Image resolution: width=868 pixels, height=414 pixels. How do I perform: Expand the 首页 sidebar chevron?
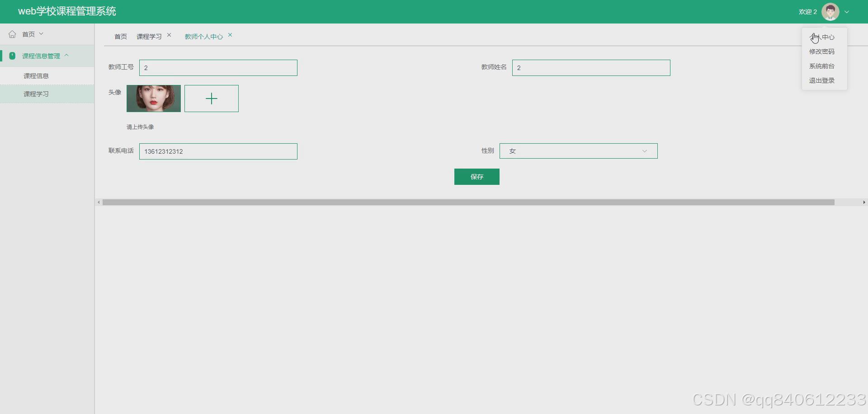[41, 33]
